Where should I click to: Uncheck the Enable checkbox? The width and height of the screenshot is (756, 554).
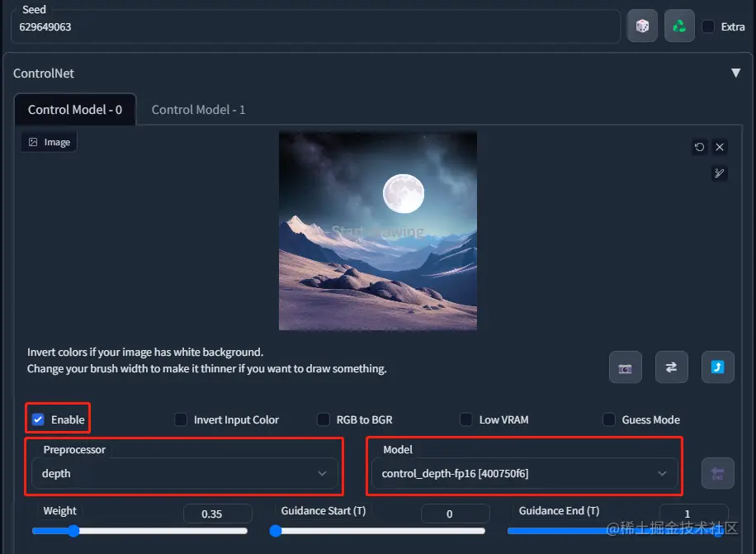(38, 419)
